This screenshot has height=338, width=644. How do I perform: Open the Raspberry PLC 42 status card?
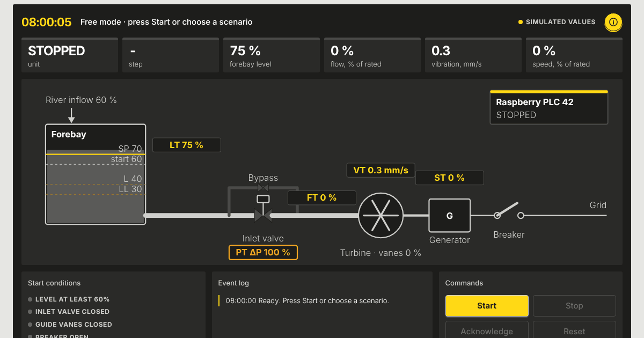549,107
